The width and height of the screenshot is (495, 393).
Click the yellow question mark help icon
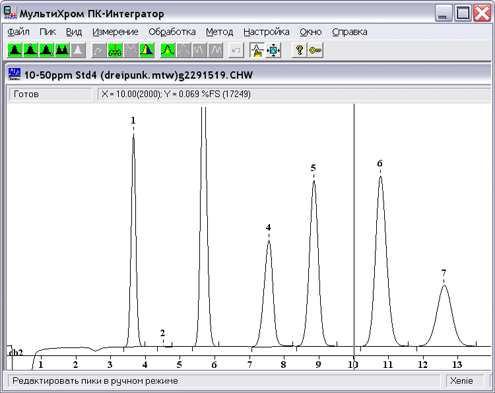pos(299,50)
